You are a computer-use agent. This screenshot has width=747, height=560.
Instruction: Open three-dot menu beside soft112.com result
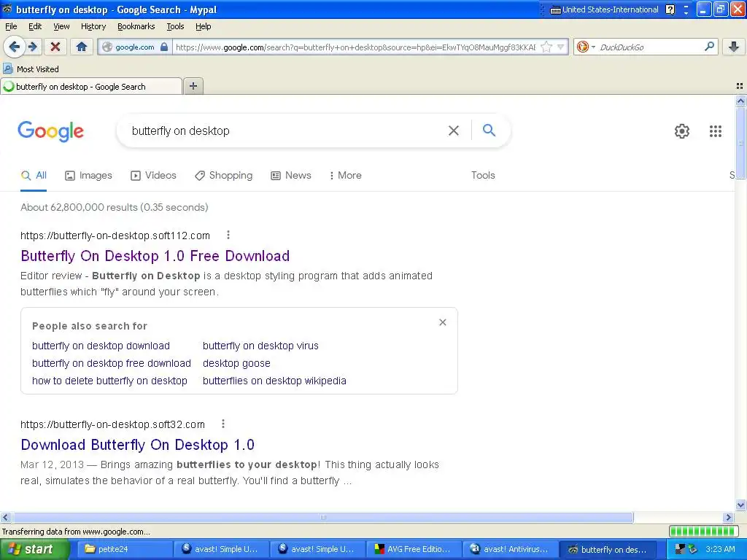228,236
